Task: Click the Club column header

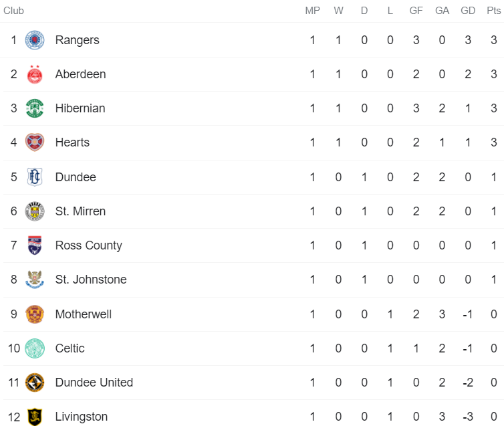Action: (13, 11)
